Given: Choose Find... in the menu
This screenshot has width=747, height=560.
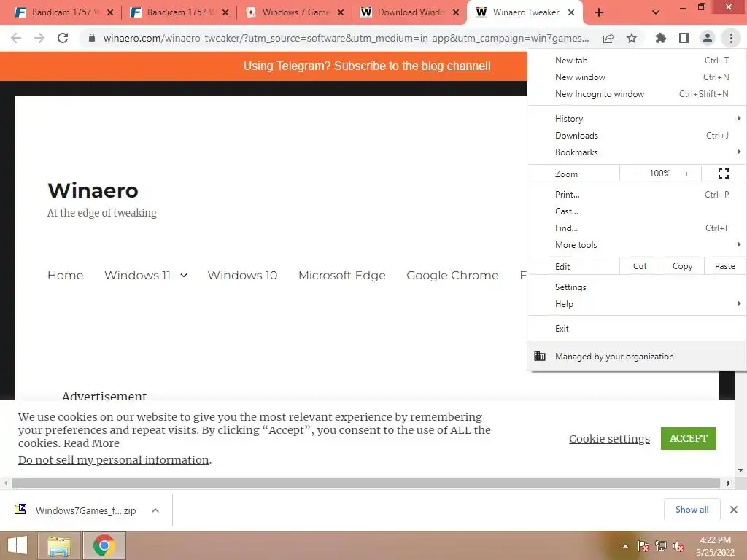Looking at the screenshot, I should point(636,227).
